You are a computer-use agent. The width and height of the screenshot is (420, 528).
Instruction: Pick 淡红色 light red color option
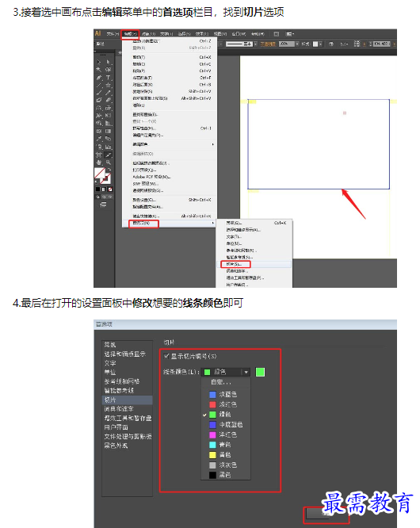(226, 404)
